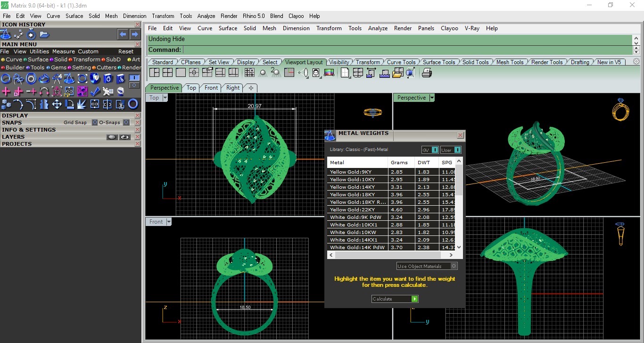Screen dimensions: 644x343
Task: Open folder icon in Icon History
Action: (x=44, y=34)
